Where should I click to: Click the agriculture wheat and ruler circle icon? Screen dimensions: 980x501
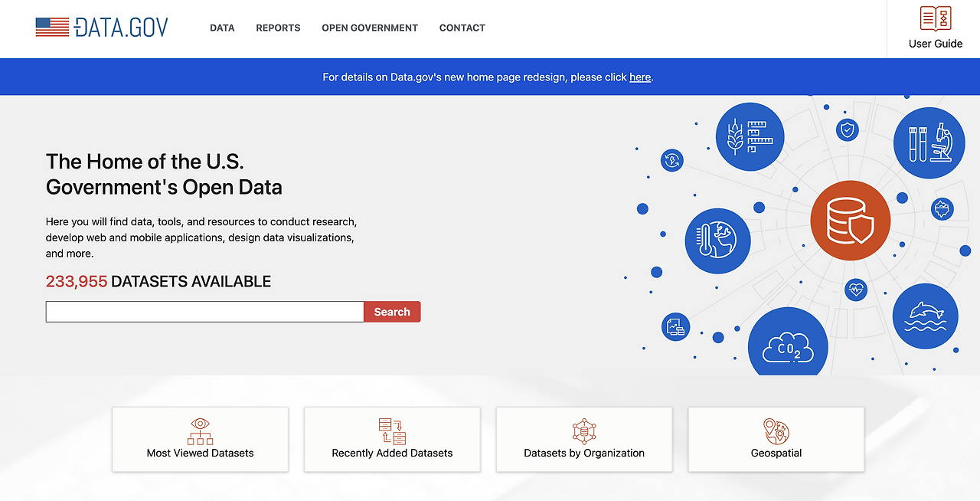coord(750,136)
